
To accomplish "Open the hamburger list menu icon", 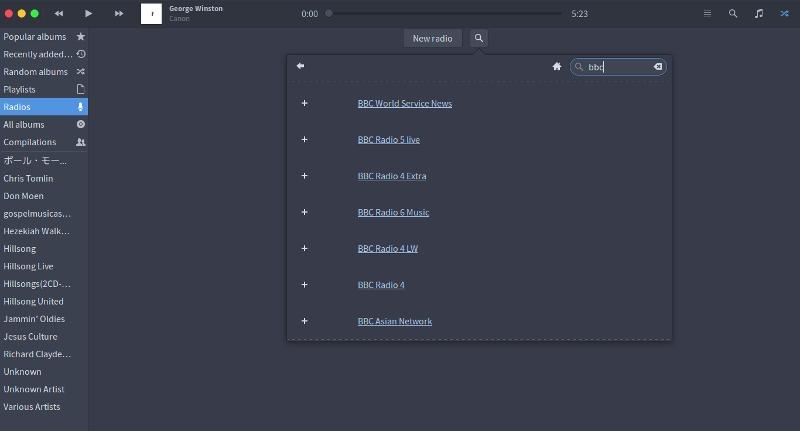I will [707, 13].
